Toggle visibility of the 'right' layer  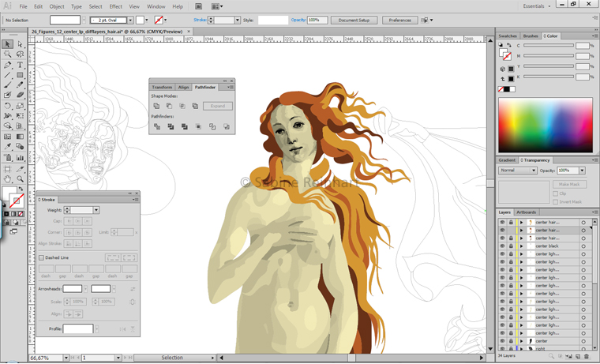[502, 348]
